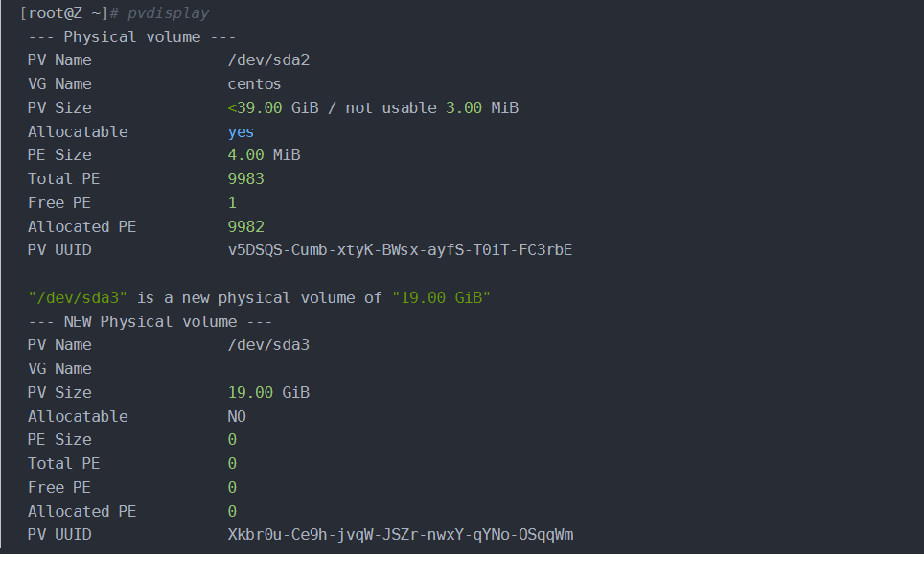This screenshot has width=924, height=562.
Task: Click the first --- Physical volume --- header
Action: click(131, 37)
